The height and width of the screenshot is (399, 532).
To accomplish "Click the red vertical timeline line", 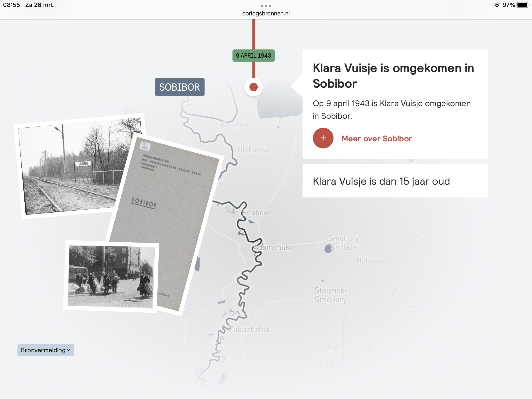I will coord(253,34).
